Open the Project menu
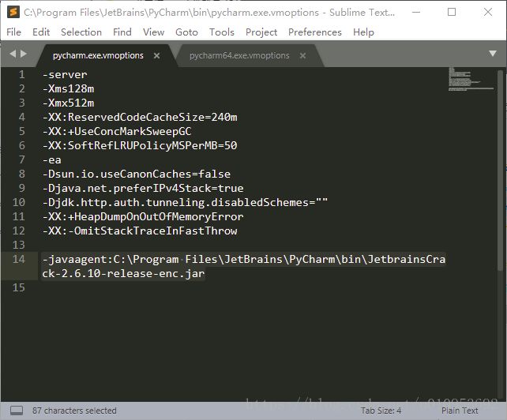 pyautogui.click(x=261, y=32)
